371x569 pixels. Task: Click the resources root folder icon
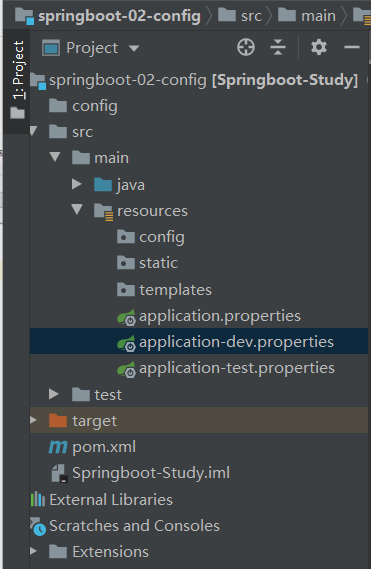coord(103,212)
